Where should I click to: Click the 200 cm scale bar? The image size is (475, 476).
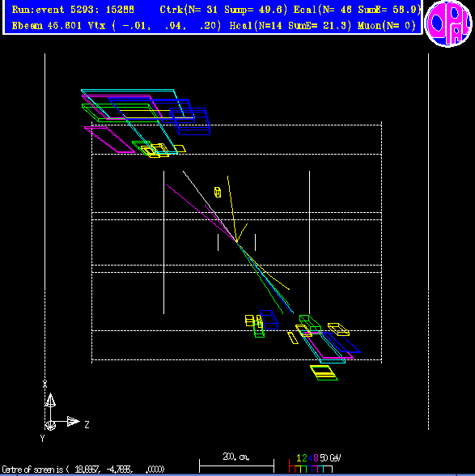click(x=236, y=462)
